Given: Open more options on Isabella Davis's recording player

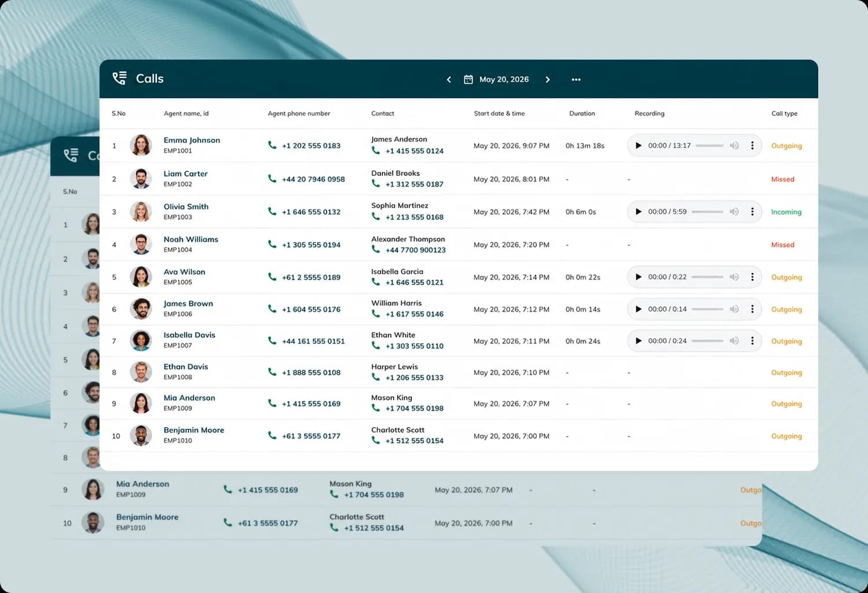Looking at the screenshot, I should (x=752, y=341).
